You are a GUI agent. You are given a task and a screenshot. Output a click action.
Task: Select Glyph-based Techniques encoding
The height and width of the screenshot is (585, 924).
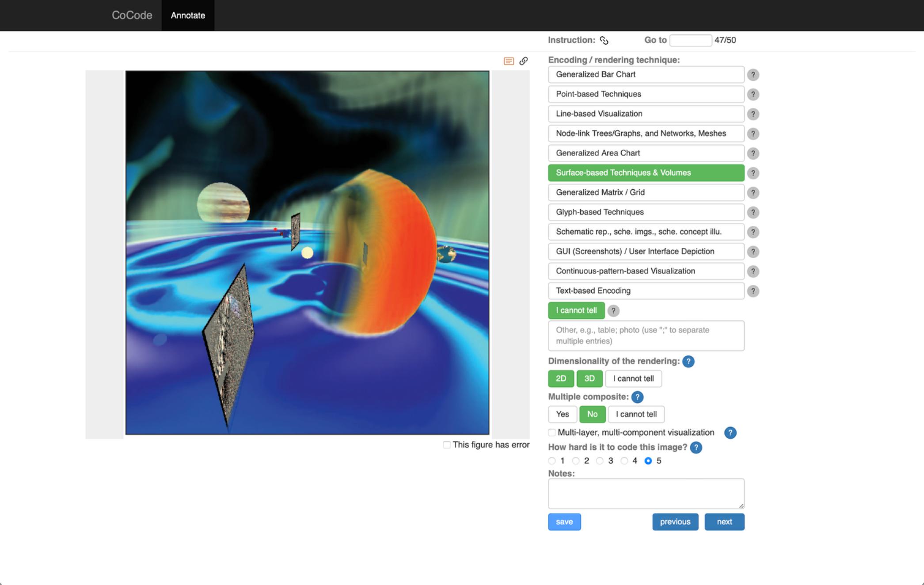pyautogui.click(x=646, y=212)
